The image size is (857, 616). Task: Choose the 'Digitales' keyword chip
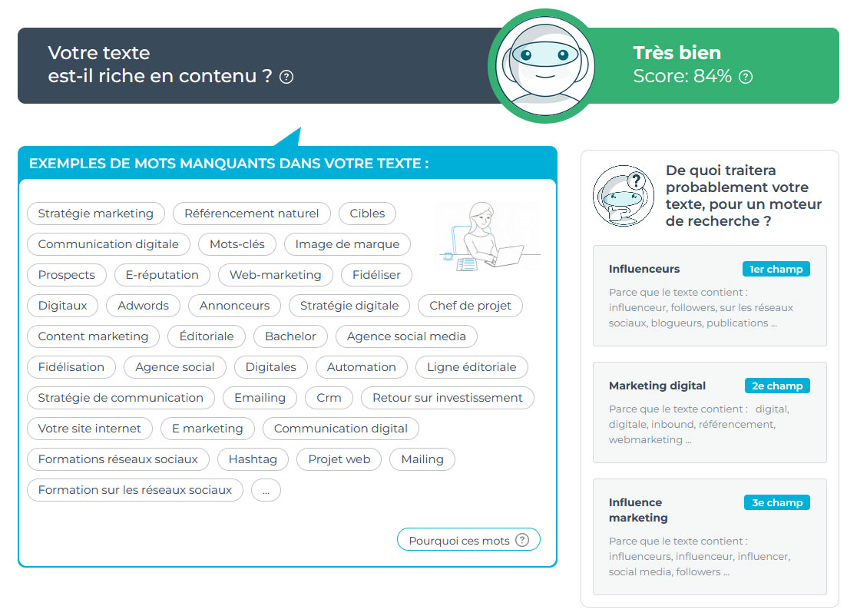(x=270, y=366)
